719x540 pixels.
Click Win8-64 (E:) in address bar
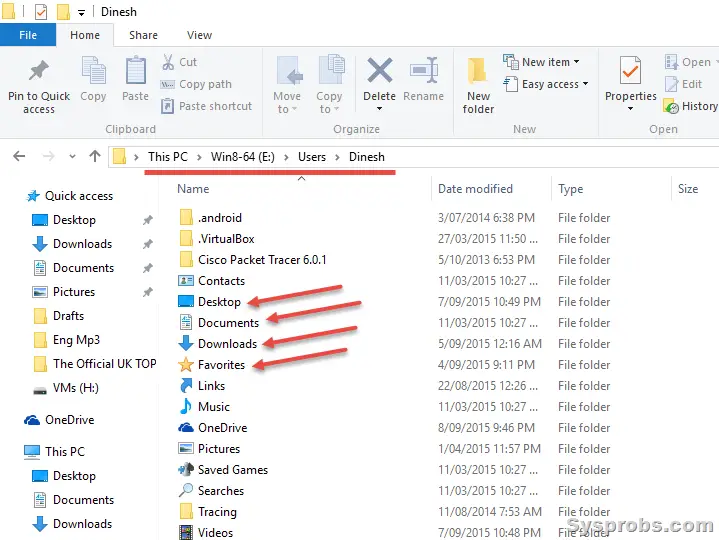click(x=243, y=157)
